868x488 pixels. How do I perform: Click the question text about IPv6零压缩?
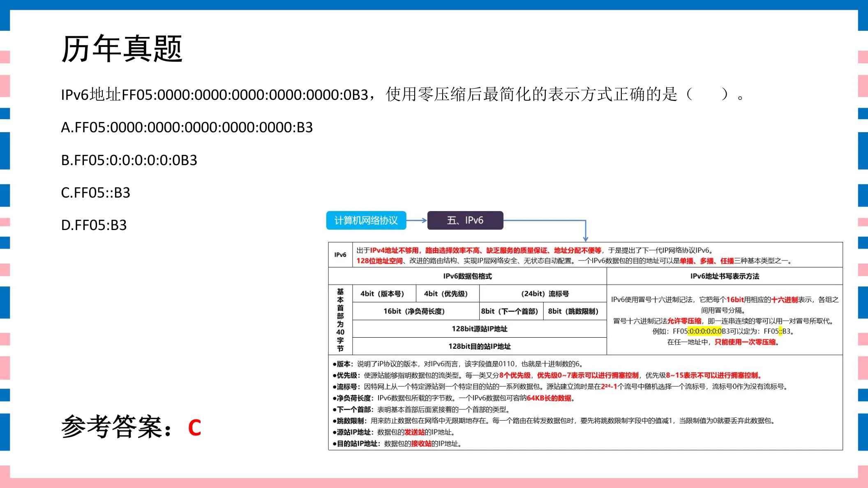(403, 94)
